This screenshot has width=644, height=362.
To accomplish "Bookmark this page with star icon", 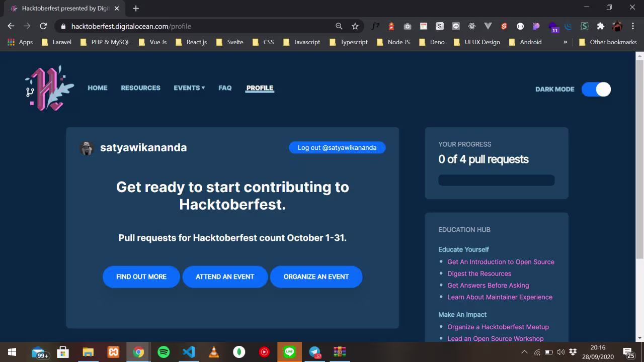I will [x=355, y=26].
